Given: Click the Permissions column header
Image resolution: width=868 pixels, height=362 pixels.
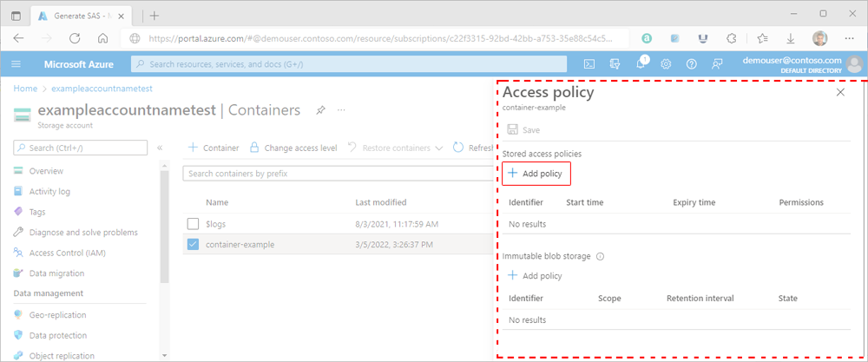Looking at the screenshot, I should [x=801, y=202].
